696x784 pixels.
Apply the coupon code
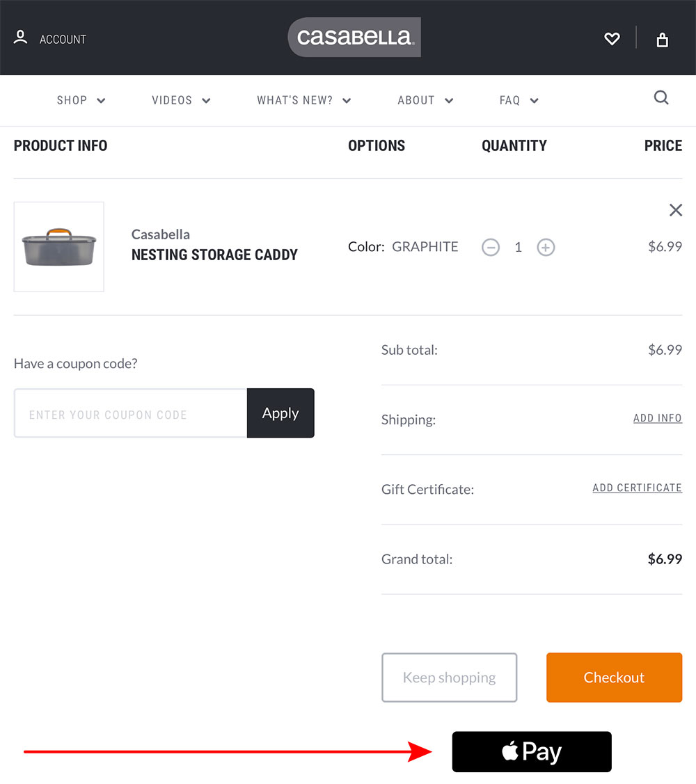[280, 413]
